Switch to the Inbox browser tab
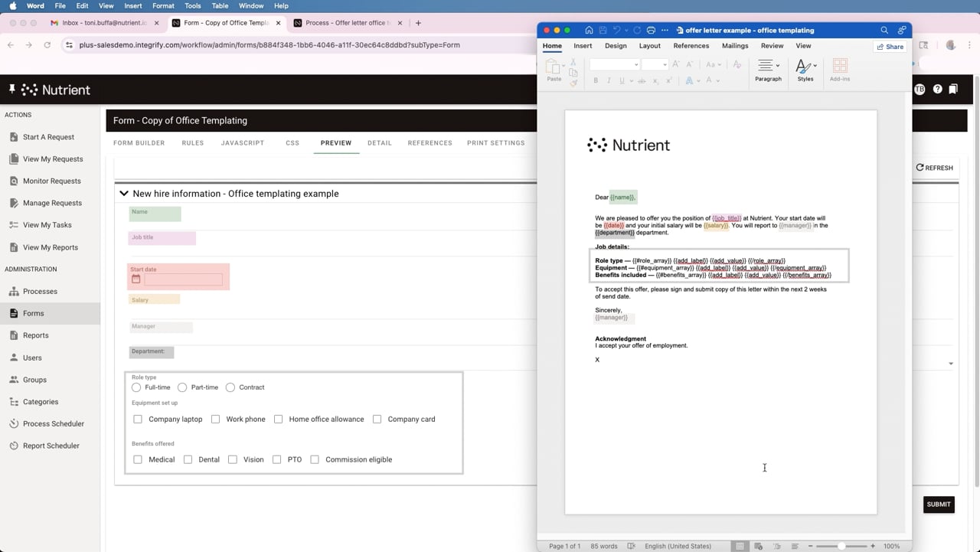This screenshot has height=552, width=980. pos(103,23)
